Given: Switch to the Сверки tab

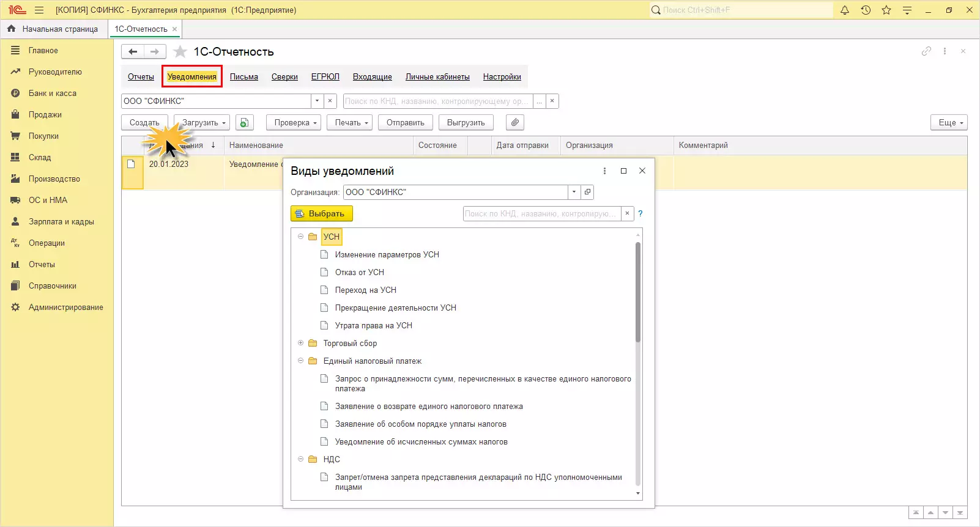Looking at the screenshot, I should coord(284,77).
